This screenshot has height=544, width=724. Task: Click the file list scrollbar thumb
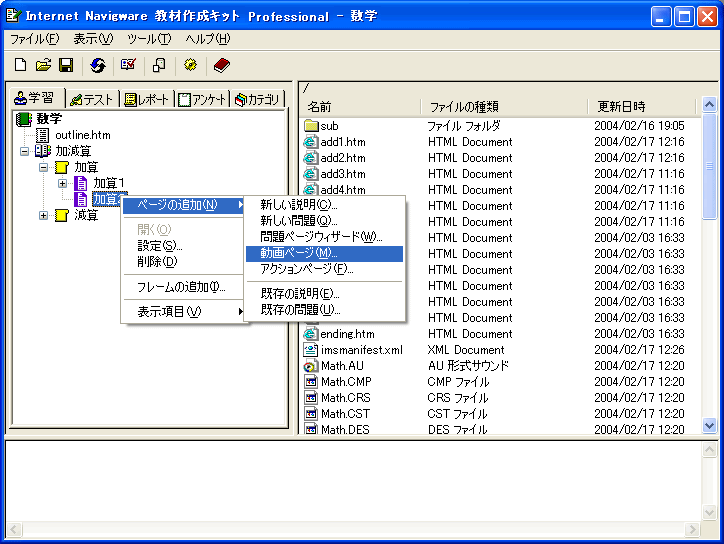click(709, 166)
